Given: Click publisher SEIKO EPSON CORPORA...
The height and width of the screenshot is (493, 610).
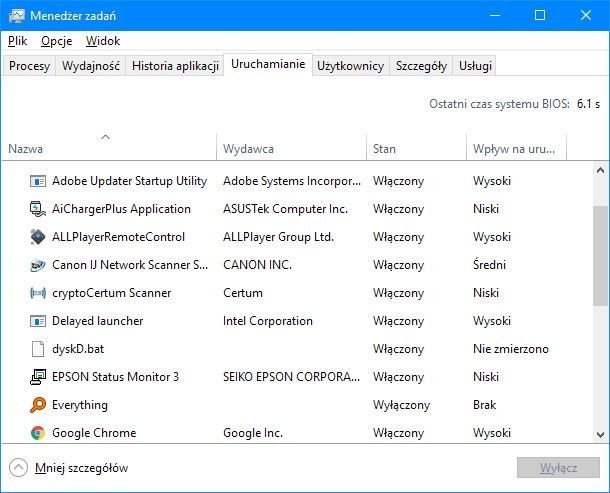Looking at the screenshot, I should pyautogui.click(x=291, y=377).
